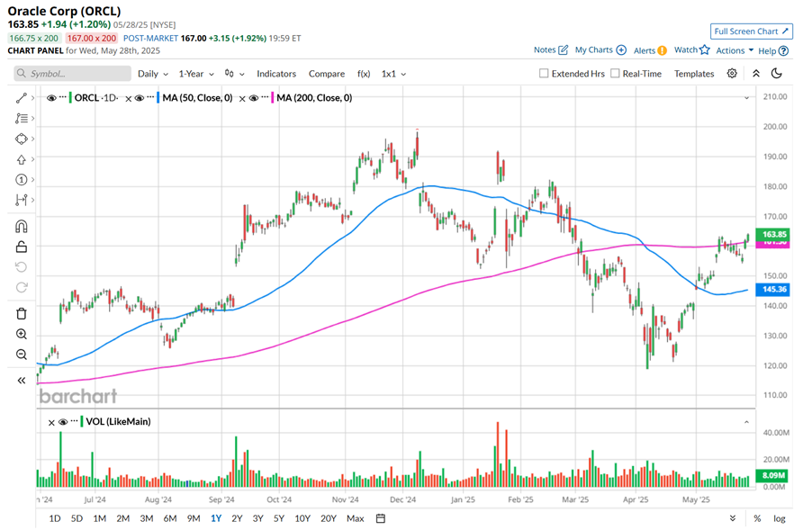Click the Alerts warning icon

pyautogui.click(x=663, y=50)
